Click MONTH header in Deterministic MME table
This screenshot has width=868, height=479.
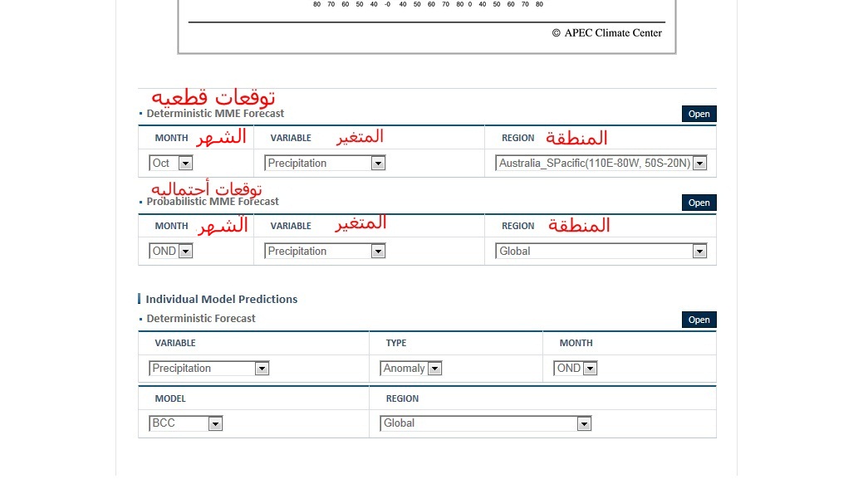171,138
